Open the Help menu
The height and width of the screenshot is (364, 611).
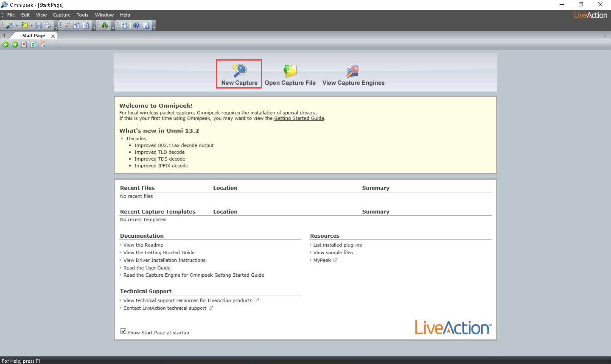[x=125, y=15]
